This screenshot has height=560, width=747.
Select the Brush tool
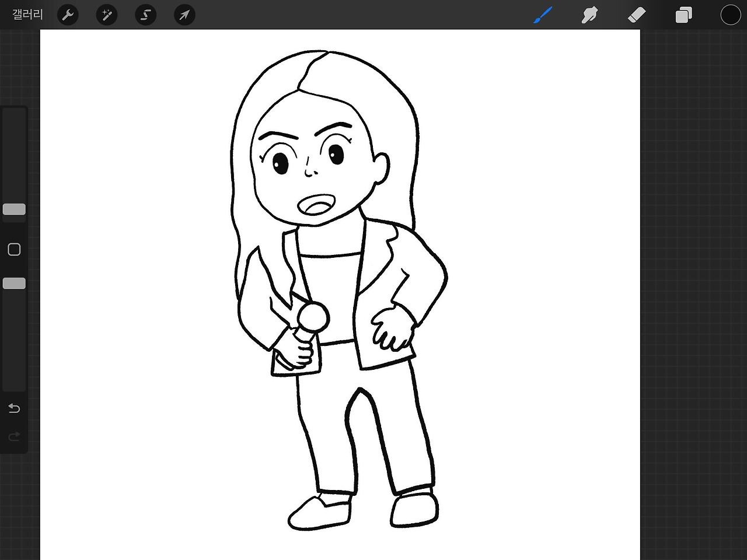click(x=543, y=15)
